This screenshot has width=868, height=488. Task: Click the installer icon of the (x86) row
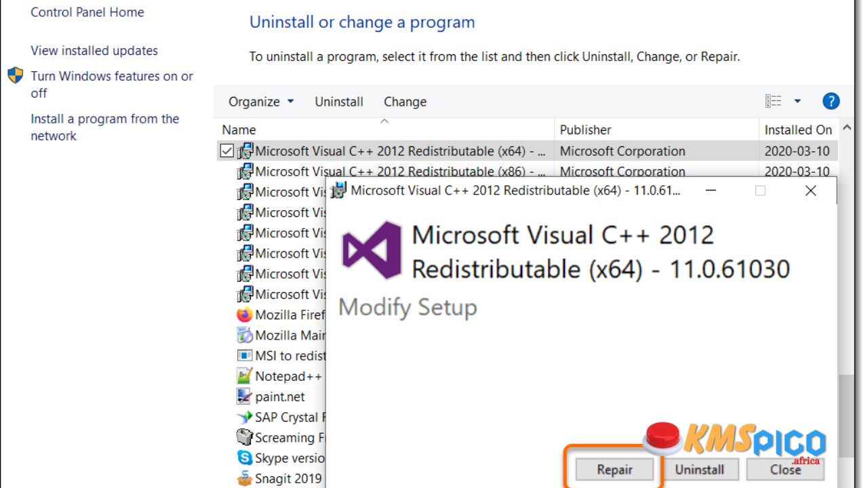[245, 171]
